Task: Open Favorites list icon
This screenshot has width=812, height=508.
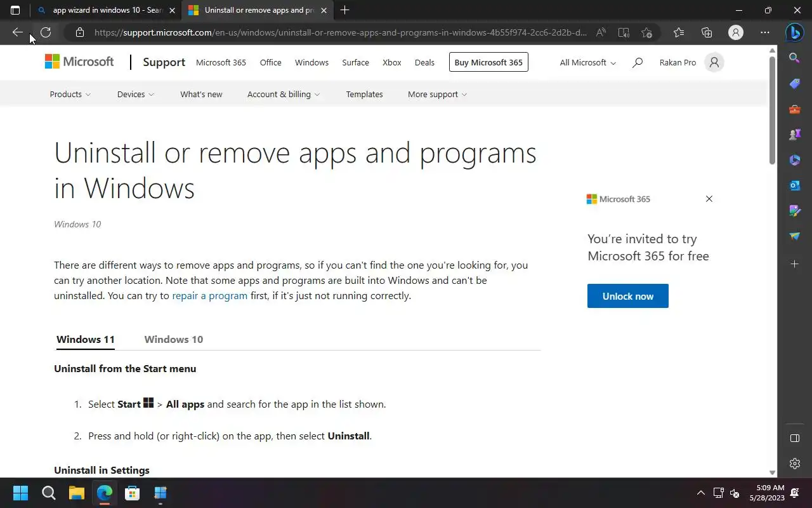Action: (679, 32)
